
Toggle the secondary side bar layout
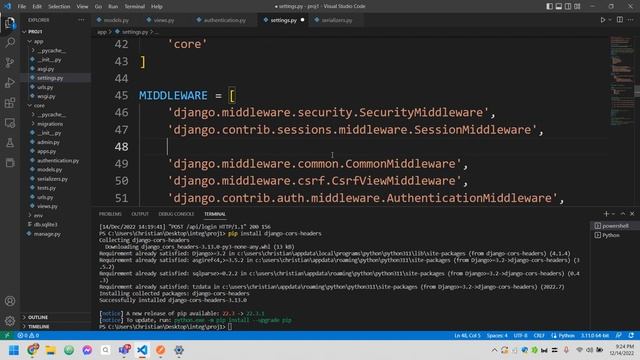click(568, 6)
